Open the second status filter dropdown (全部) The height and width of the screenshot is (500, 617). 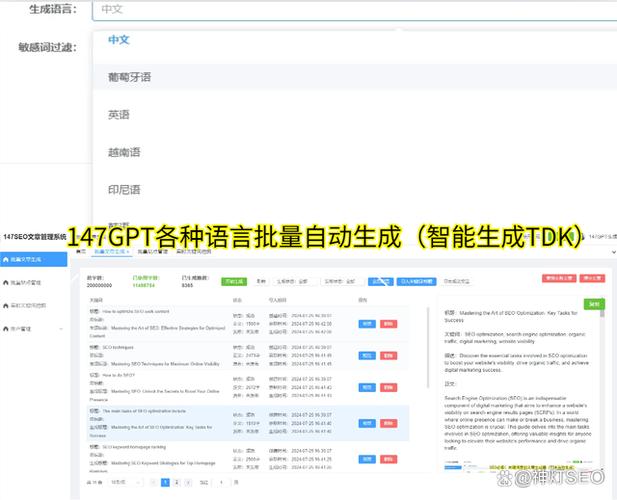click(x=344, y=282)
